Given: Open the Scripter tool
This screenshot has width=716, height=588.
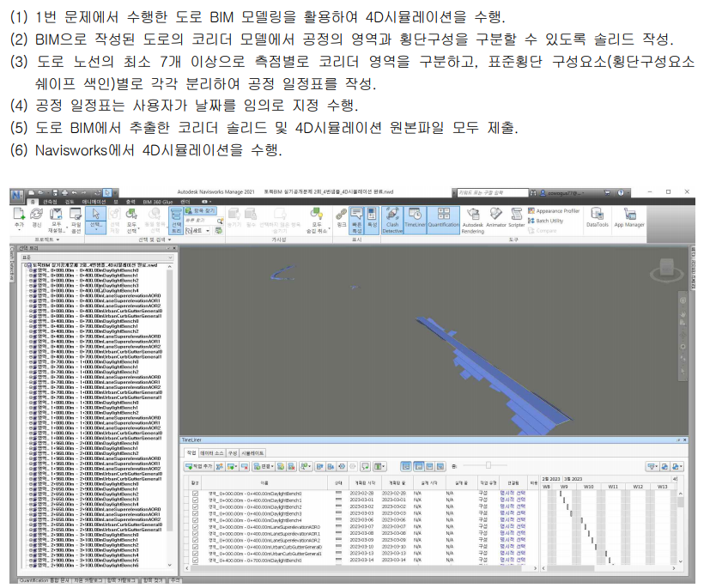Looking at the screenshot, I should [x=517, y=218].
